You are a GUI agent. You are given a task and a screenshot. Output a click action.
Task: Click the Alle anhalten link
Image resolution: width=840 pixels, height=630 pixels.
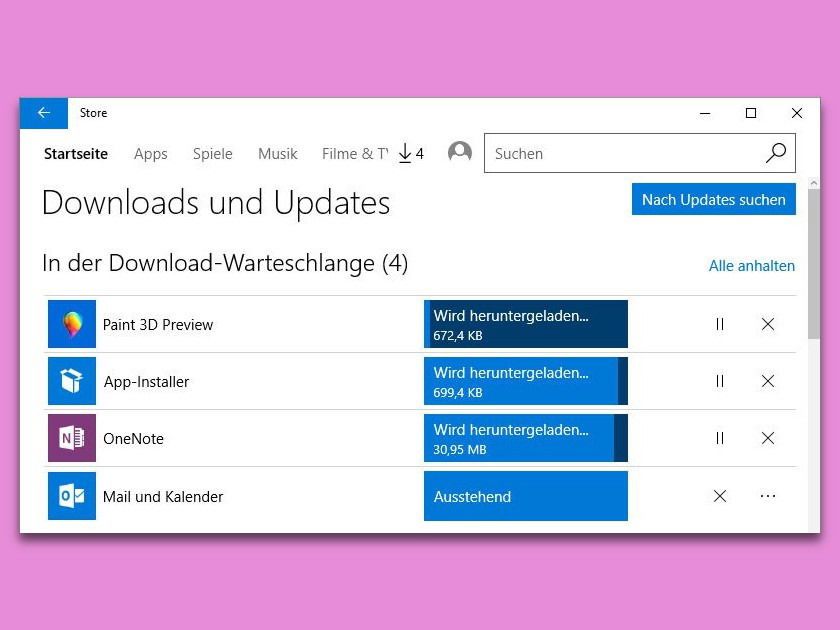(x=752, y=266)
